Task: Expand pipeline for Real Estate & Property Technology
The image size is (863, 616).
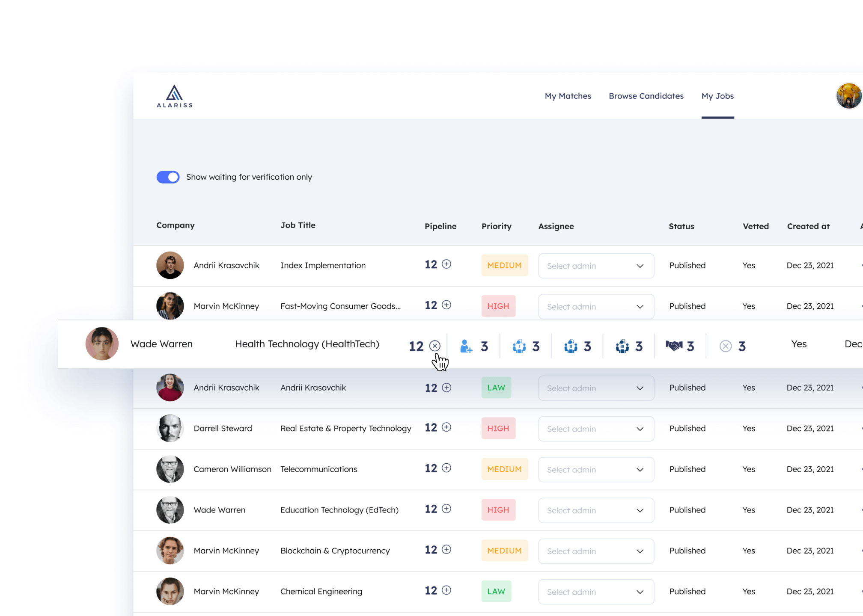Action: click(x=446, y=427)
